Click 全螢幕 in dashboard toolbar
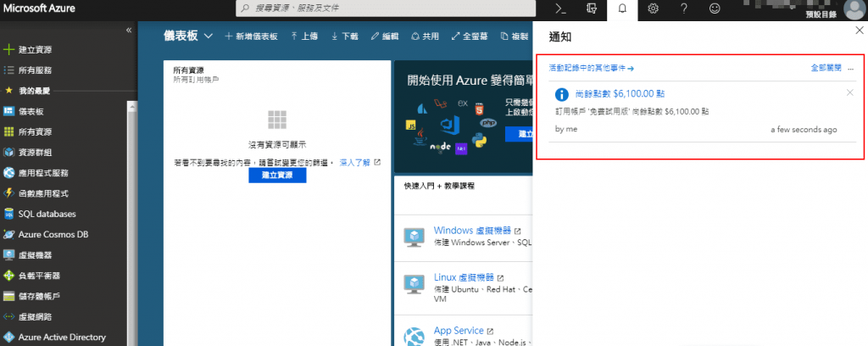This screenshot has height=346, width=868. click(x=470, y=36)
